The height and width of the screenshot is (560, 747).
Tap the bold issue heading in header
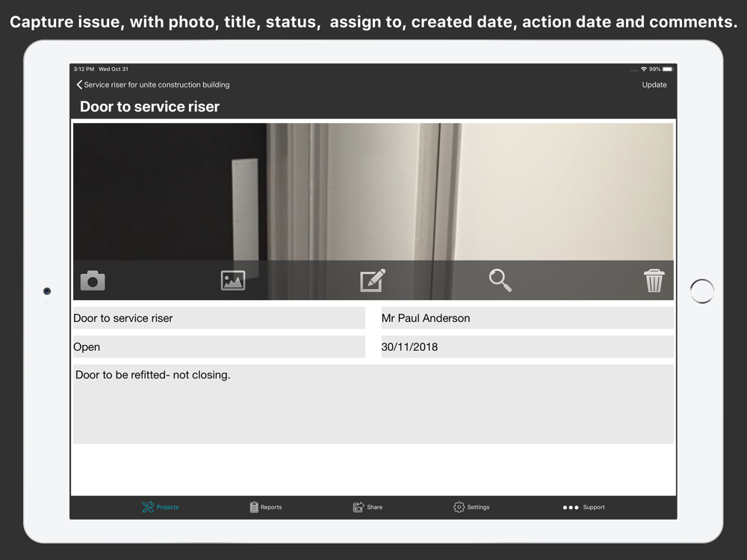click(150, 107)
